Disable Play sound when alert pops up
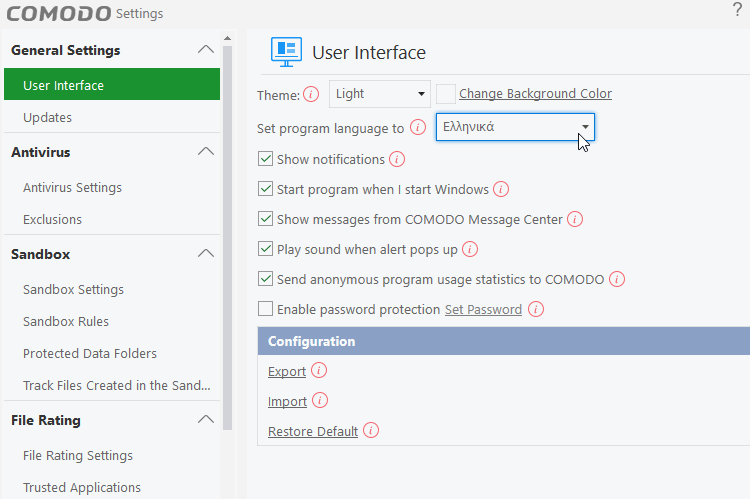 (x=265, y=249)
